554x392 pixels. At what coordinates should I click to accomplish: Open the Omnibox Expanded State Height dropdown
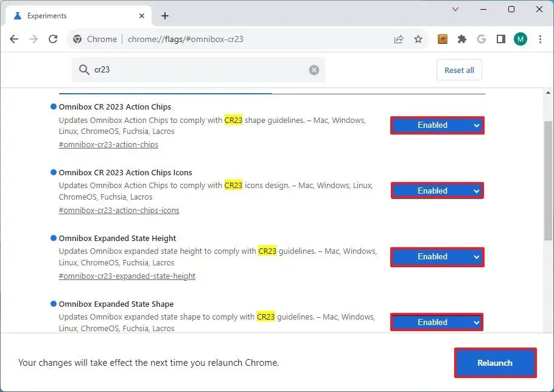coord(437,256)
